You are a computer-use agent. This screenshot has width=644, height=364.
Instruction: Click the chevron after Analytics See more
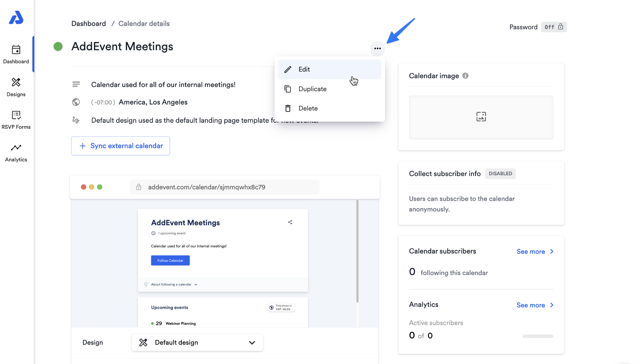pyautogui.click(x=551, y=305)
